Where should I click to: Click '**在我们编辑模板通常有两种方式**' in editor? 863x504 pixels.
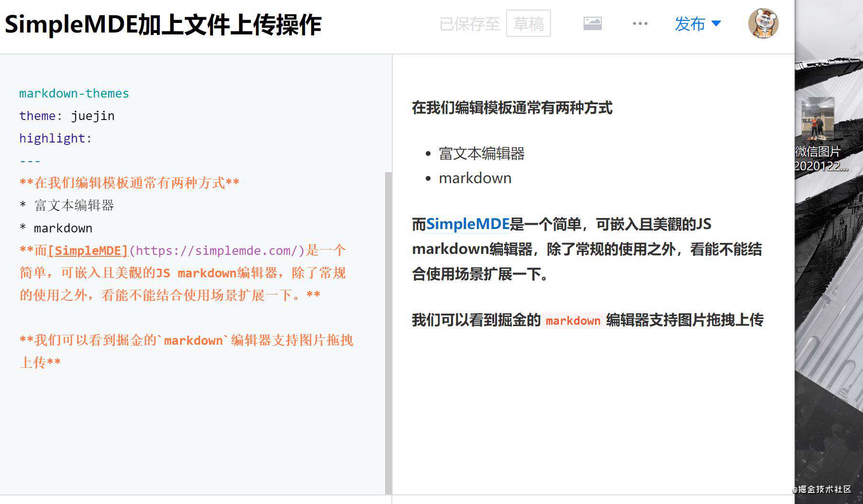click(x=130, y=183)
